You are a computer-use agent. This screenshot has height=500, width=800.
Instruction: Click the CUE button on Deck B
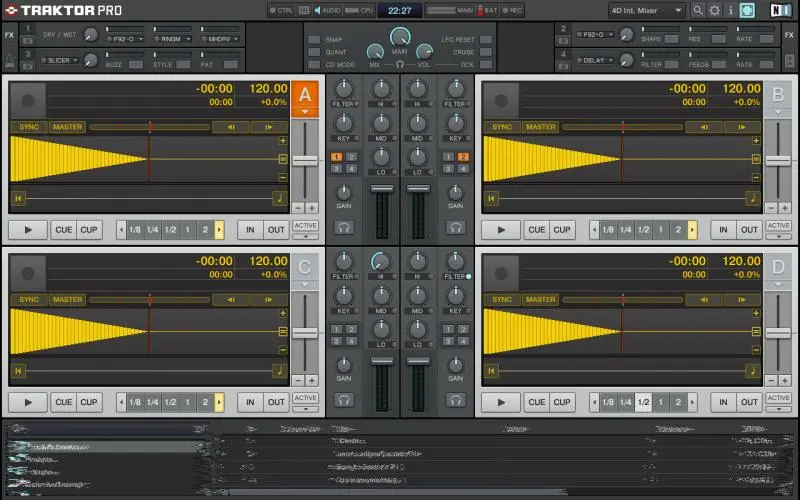coord(536,230)
